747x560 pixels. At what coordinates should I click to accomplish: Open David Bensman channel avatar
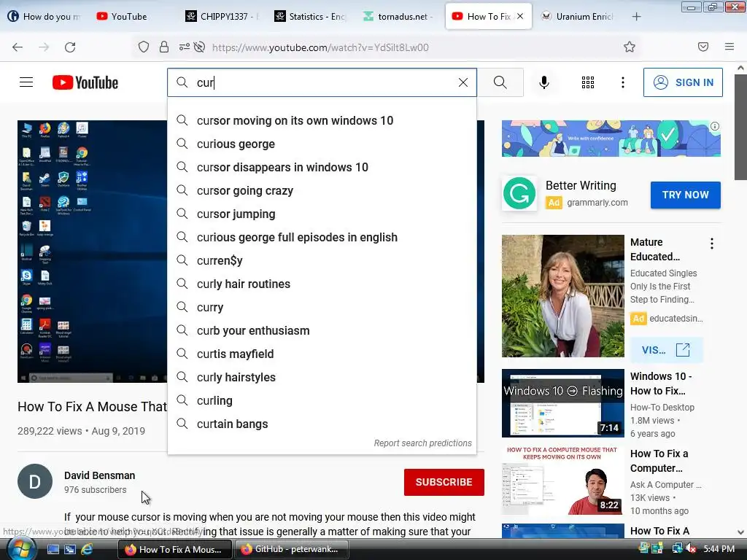coord(35,481)
